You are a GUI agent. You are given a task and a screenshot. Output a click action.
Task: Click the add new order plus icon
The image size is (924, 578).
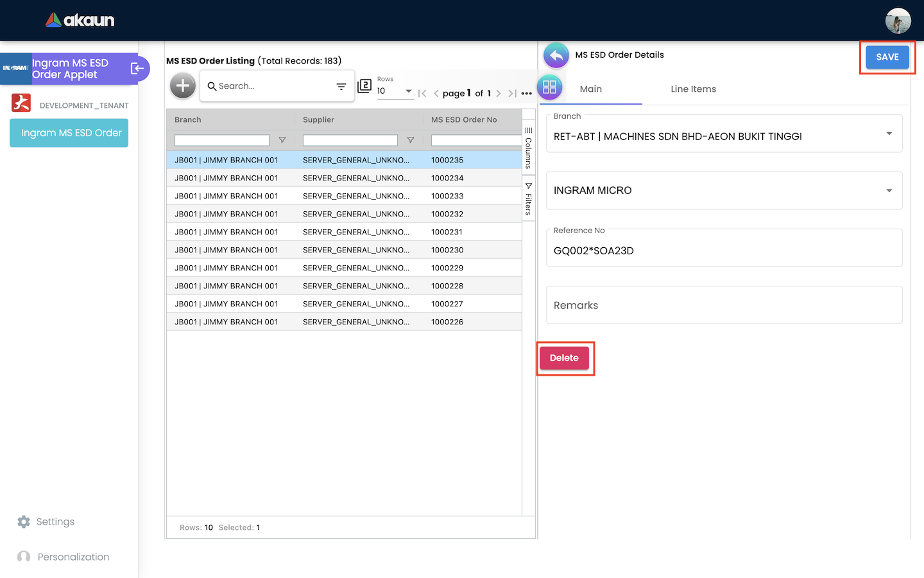183,86
